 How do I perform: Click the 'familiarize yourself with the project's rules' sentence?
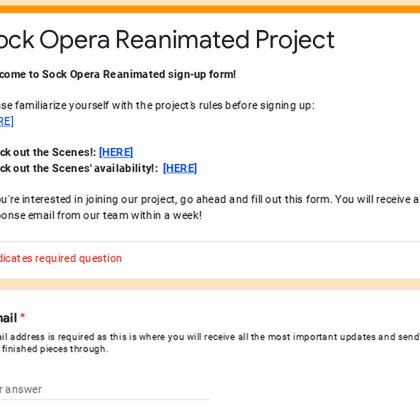pyautogui.click(x=157, y=106)
